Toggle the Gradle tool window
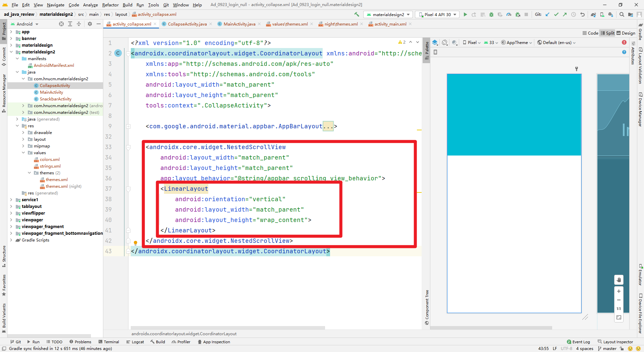 click(x=640, y=32)
